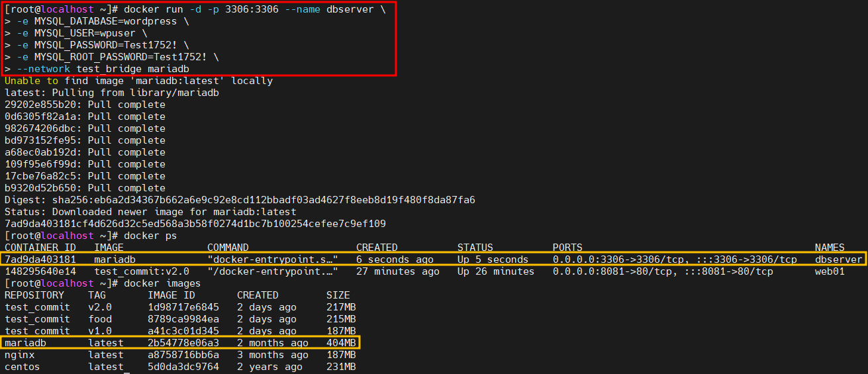
Task: Select layer 982674206dbc Pull complete line
Action: pos(85,128)
